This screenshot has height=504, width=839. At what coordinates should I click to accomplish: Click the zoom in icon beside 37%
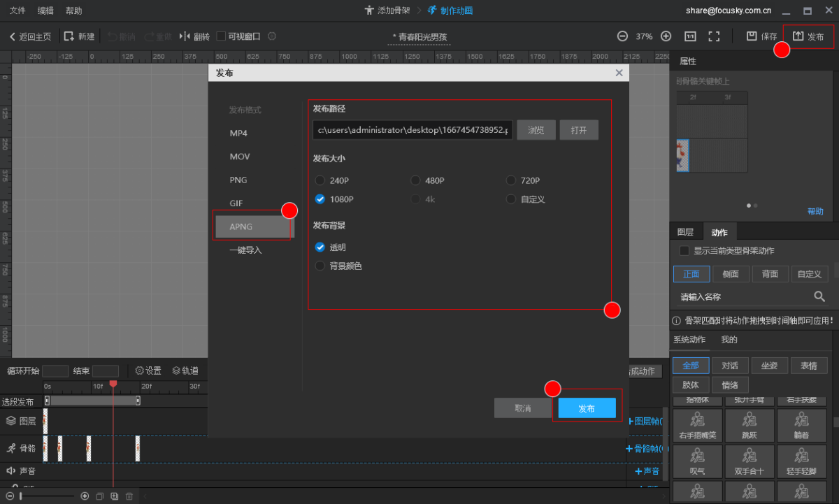pyautogui.click(x=666, y=36)
